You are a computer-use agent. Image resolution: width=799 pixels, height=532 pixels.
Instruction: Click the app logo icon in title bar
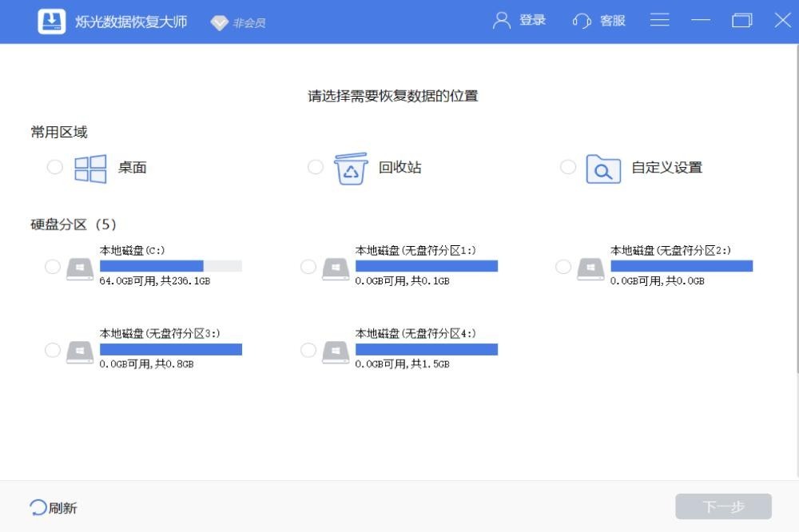[x=52, y=22]
